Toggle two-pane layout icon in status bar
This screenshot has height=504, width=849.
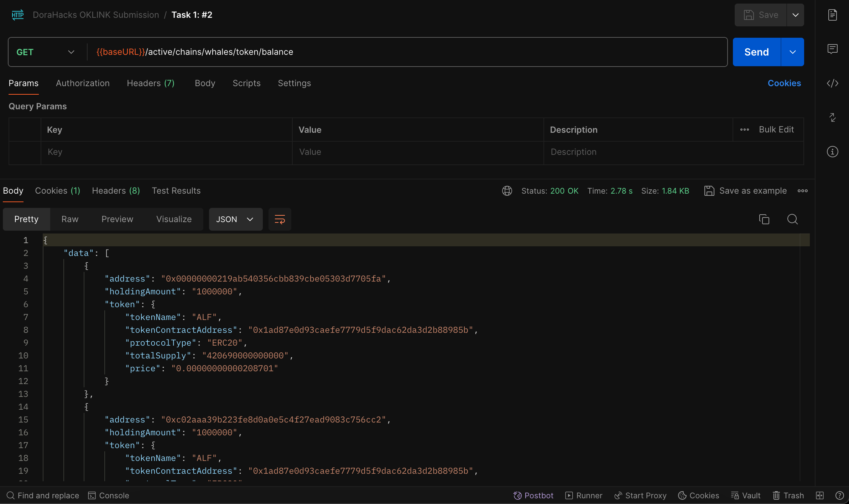click(820, 495)
